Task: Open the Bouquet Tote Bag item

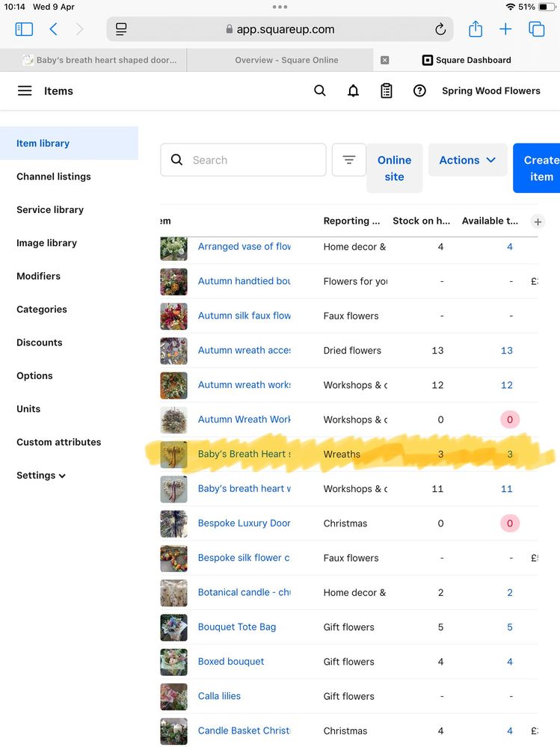Action: point(237,627)
